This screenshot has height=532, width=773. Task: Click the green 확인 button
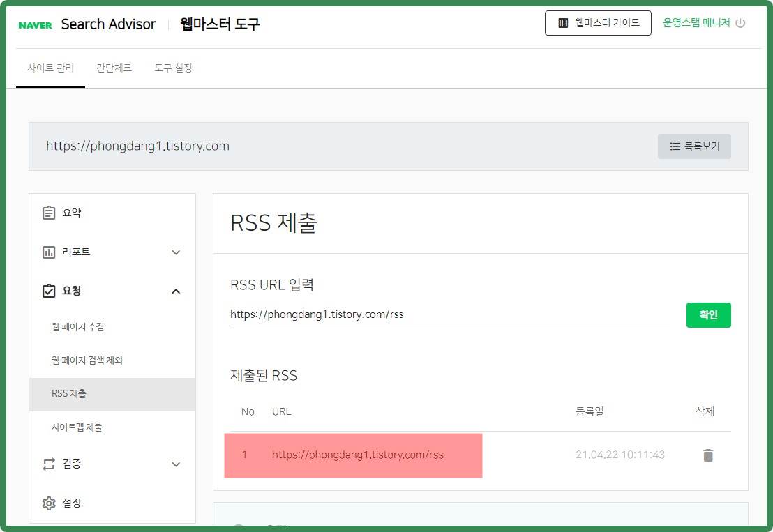(x=708, y=315)
